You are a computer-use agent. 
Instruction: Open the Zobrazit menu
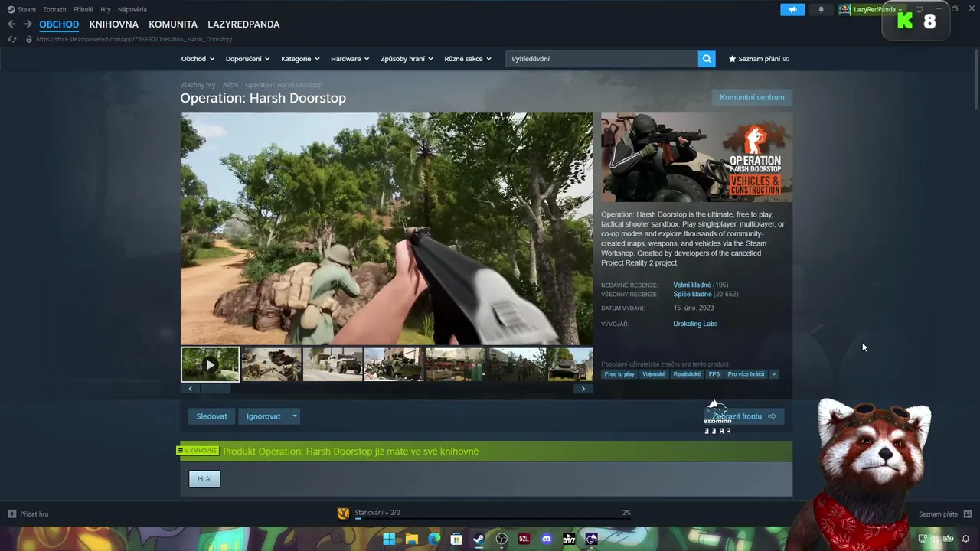(x=54, y=9)
